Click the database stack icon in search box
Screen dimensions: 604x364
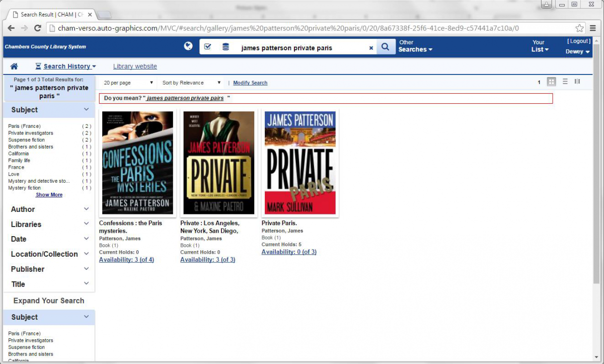(x=225, y=47)
